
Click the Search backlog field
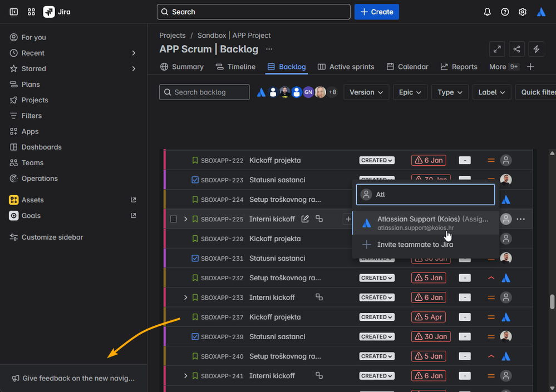(204, 92)
